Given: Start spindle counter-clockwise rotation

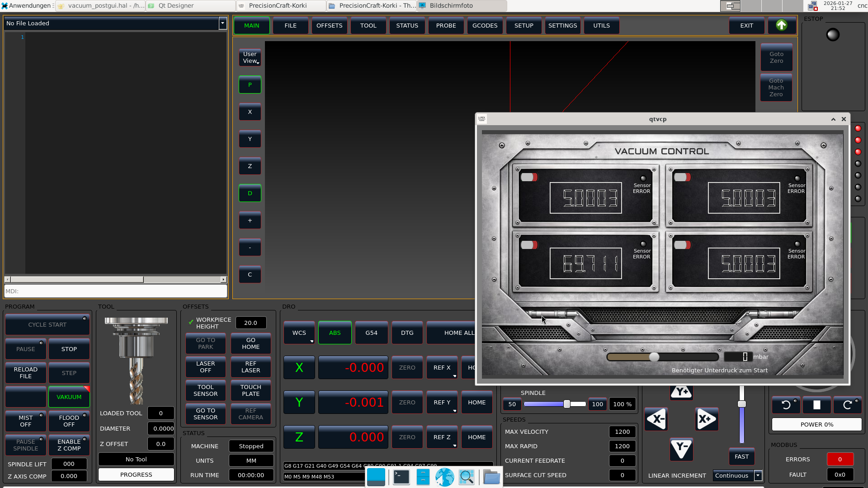Looking at the screenshot, I should click(786, 405).
